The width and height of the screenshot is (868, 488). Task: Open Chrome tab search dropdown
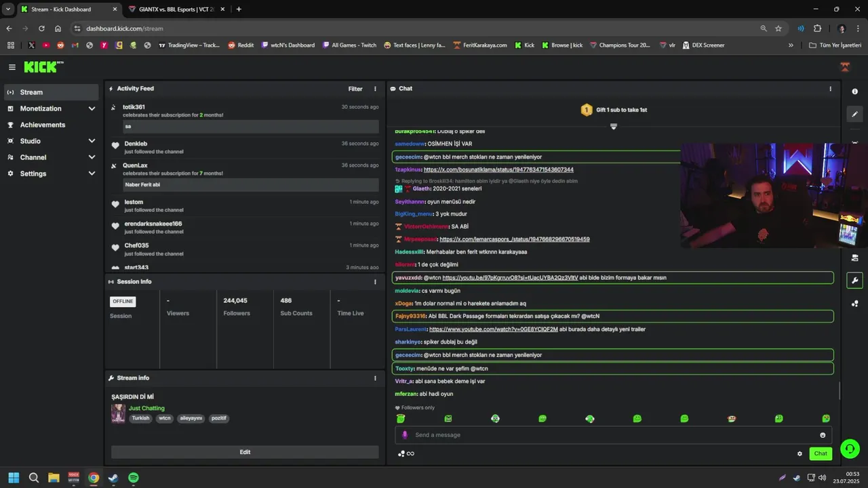7,9
